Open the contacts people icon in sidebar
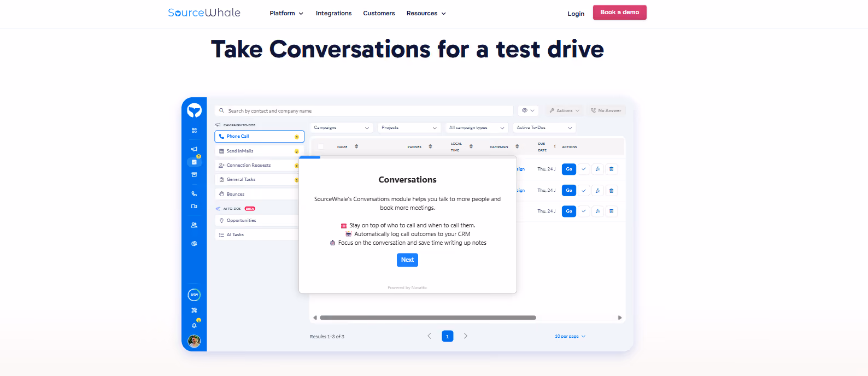868x376 pixels. click(194, 225)
